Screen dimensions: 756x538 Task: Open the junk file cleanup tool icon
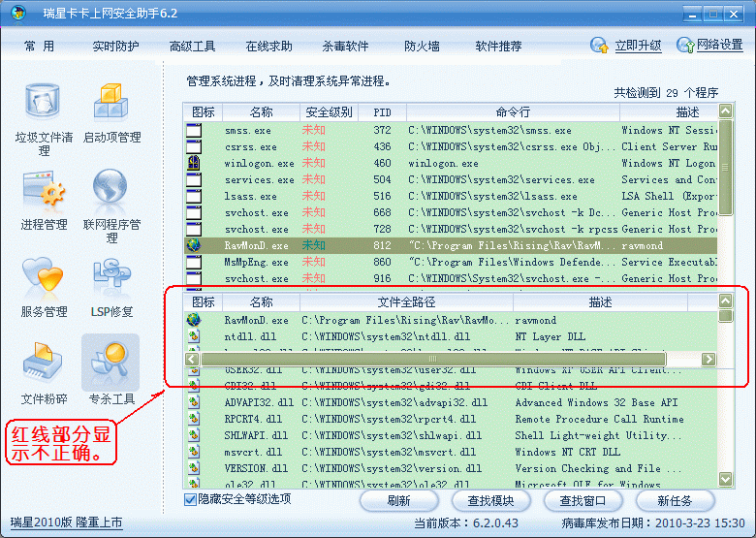point(43,101)
